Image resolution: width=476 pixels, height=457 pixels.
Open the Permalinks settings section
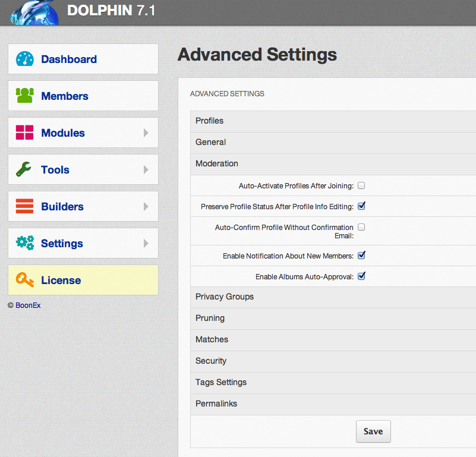click(216, 404)
